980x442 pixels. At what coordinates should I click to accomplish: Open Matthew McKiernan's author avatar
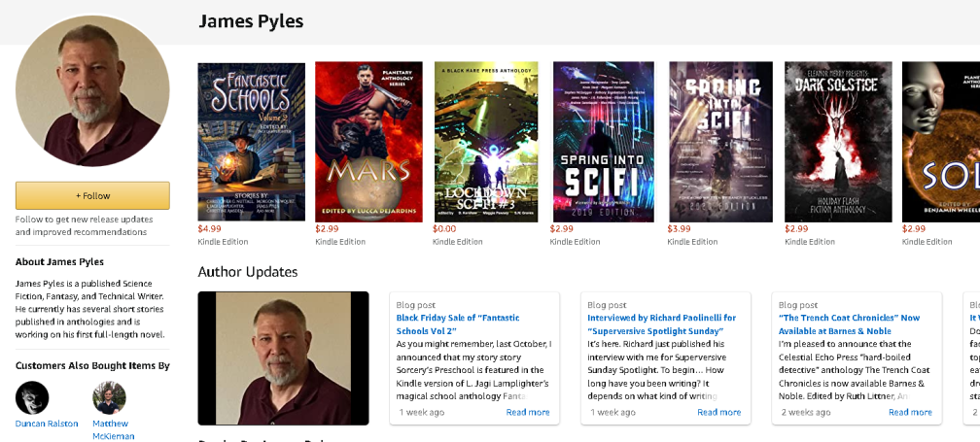pyautogui.click(x=109, y=397)
